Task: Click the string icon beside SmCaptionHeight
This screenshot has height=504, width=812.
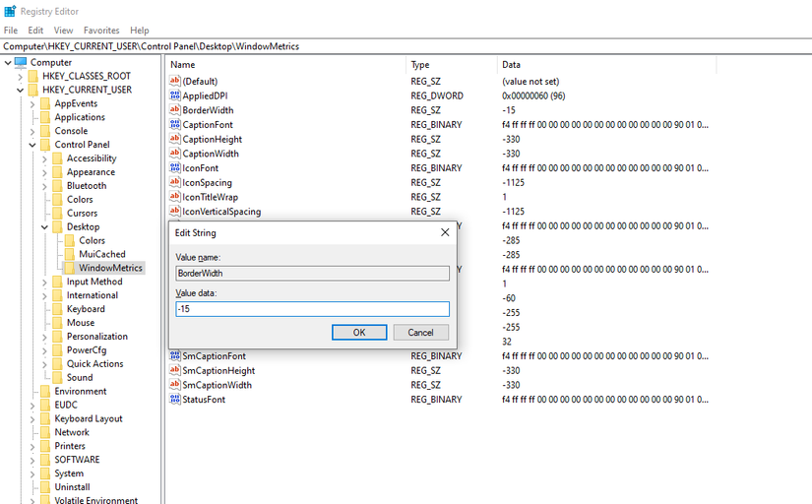Action: point(175,370)
